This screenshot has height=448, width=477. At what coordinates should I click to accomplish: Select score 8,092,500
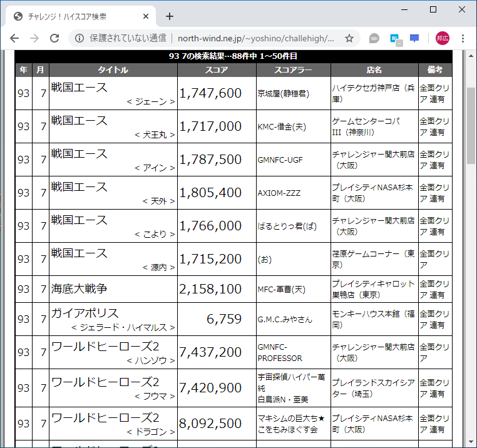point(210,424)
